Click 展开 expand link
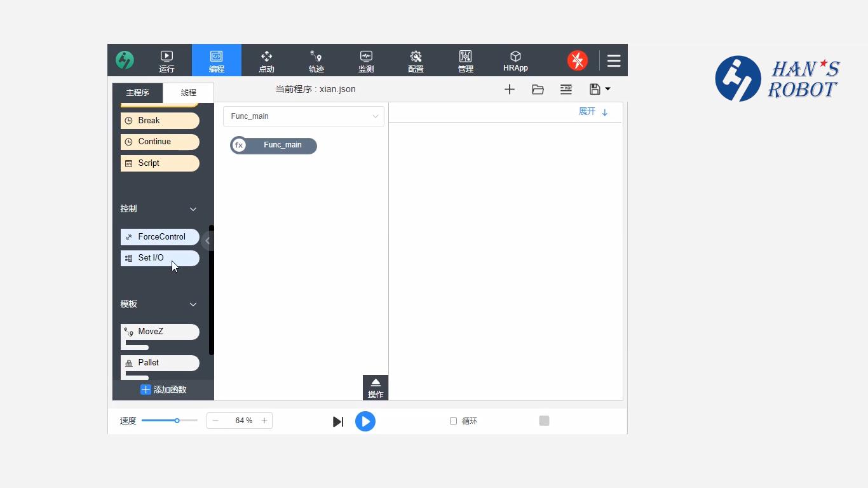Image resolution: width=868 pixels, height=488 pixels. 593,112
